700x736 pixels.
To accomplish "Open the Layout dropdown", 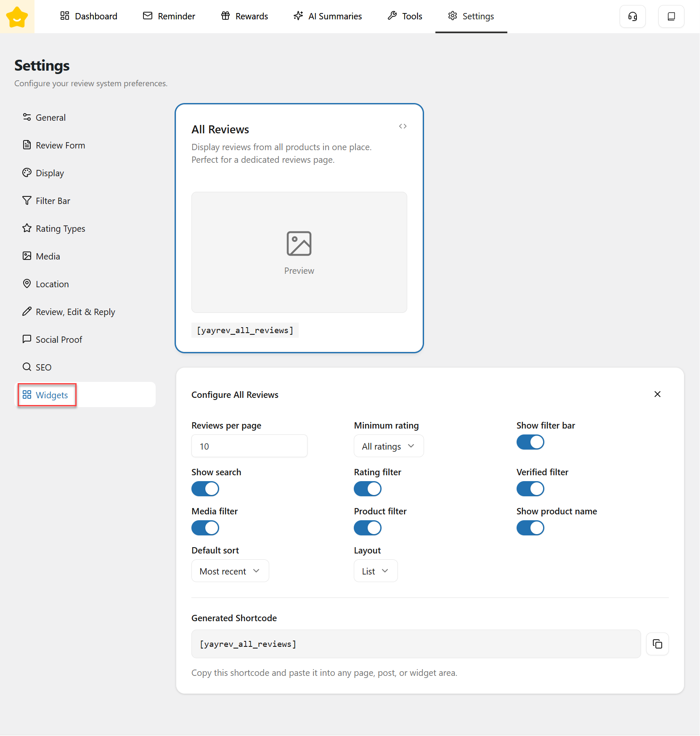I will 375,571.
